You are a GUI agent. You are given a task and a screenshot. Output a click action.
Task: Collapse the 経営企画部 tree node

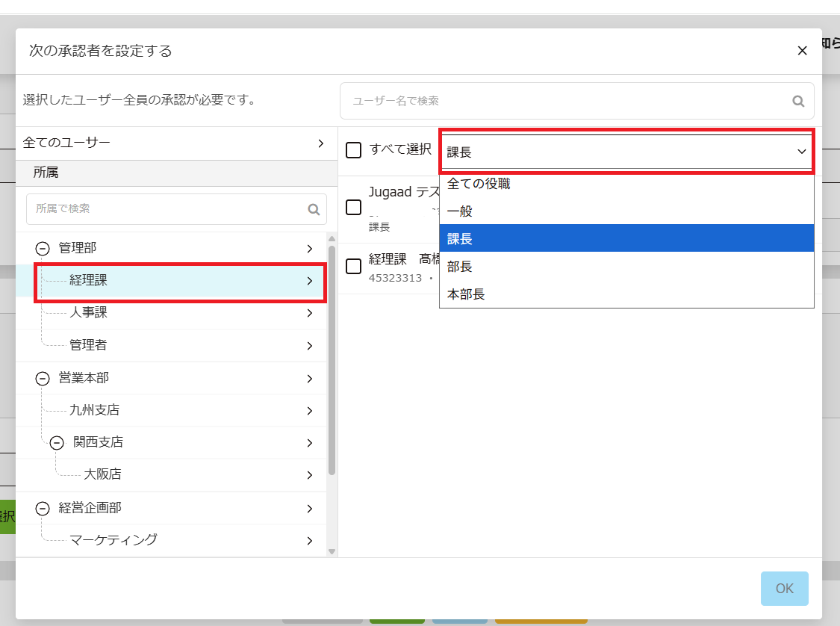[x=43, y=509]
